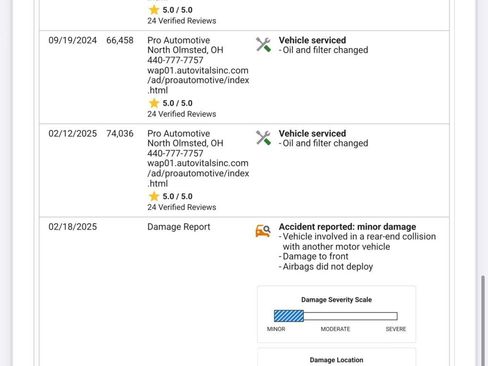Viewport: 488px width, 366px height.
Task: Click the accident report car icon
Action: click(x=263, y=231)
